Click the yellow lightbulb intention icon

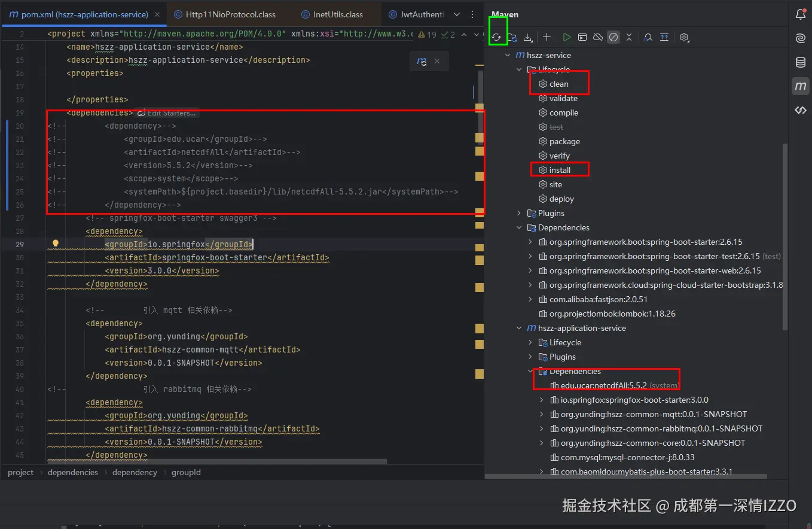[56, 244]
